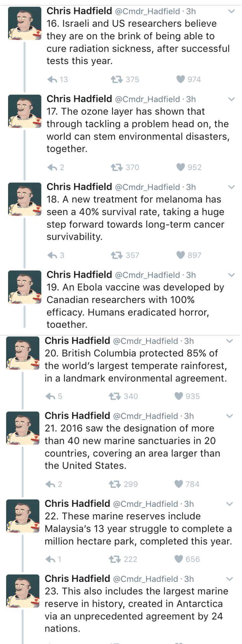242x644 pixels.
Task: Open Chris Hadfield's name on tweet 17
Action: click(x=79, y=99)
